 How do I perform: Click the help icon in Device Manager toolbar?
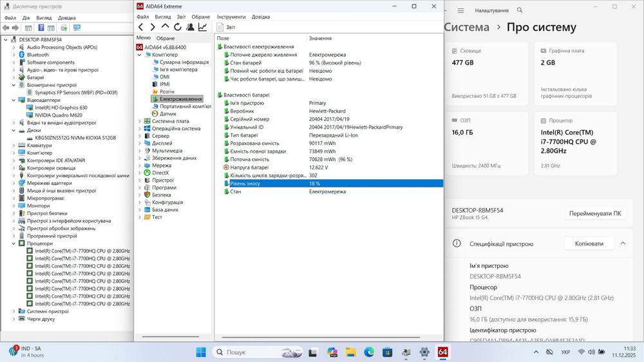coord(41,28)
